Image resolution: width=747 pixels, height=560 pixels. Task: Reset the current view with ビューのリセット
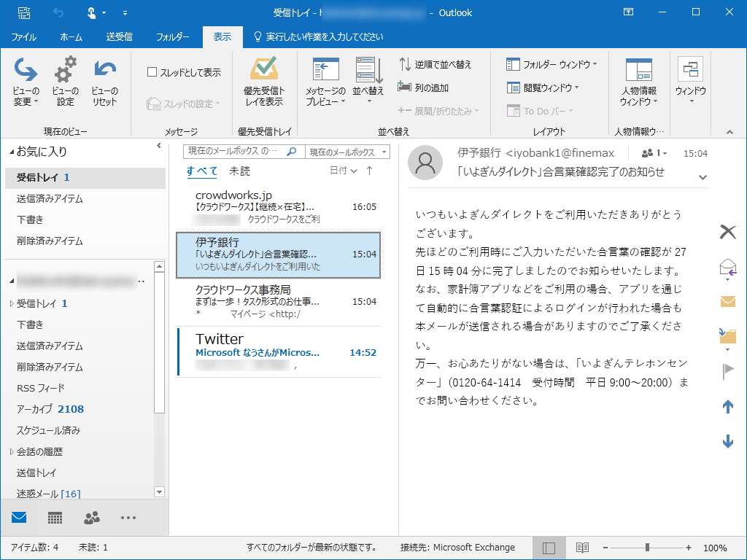(104, 82)
